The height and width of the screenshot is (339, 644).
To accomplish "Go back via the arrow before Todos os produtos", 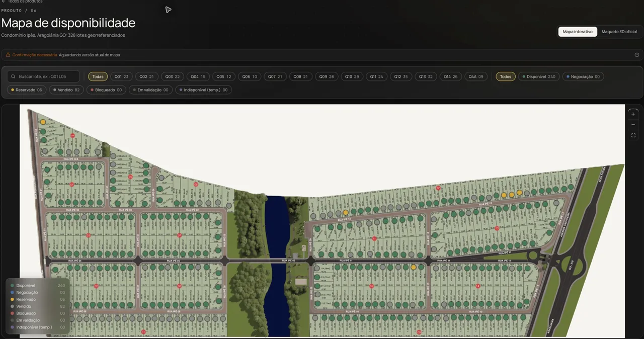I will [4, 2].
